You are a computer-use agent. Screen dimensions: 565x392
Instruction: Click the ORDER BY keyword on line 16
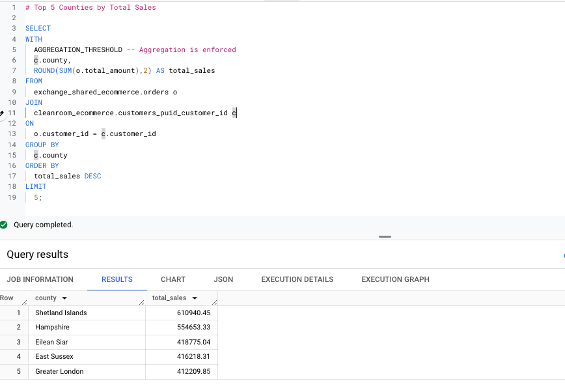tap(42, 165)
